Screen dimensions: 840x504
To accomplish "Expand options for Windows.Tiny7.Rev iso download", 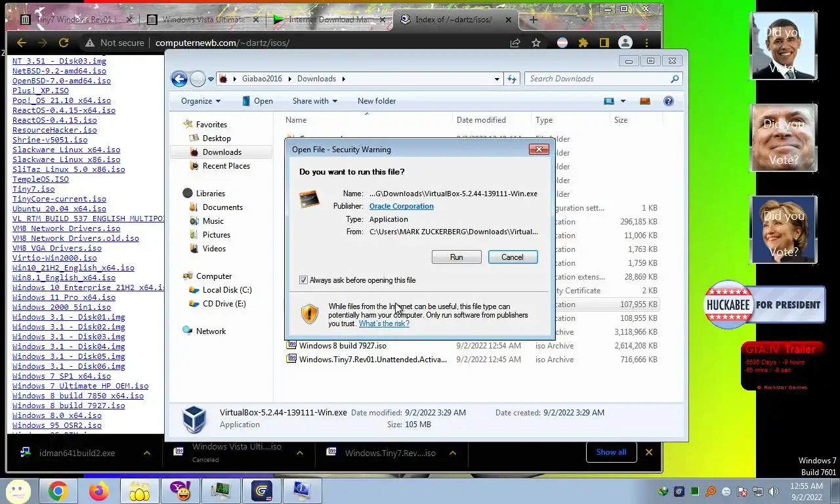I will pos(452,453).
